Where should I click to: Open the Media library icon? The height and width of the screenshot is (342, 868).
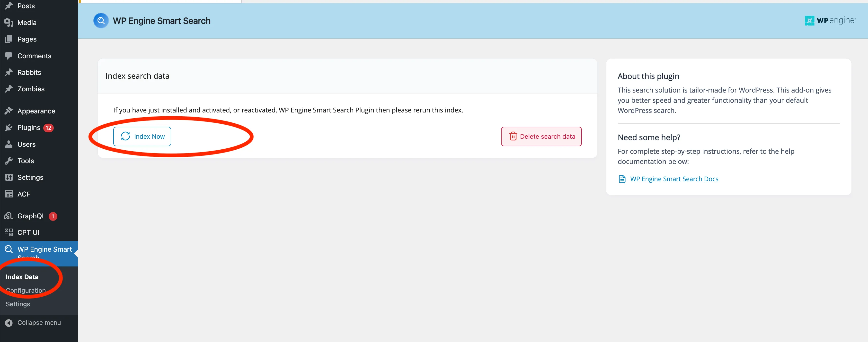(9, 22)
